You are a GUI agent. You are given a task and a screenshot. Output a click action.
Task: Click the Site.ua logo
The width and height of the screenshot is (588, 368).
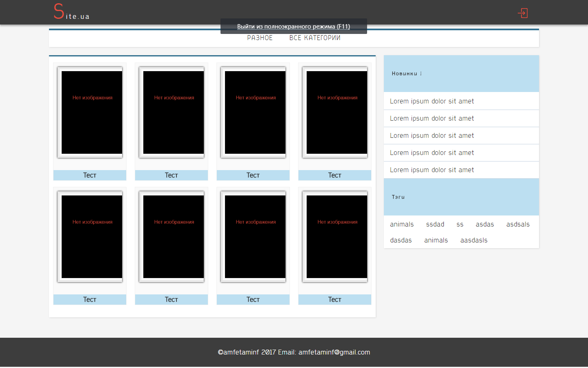pyautogui.click(x=71, y=12)
